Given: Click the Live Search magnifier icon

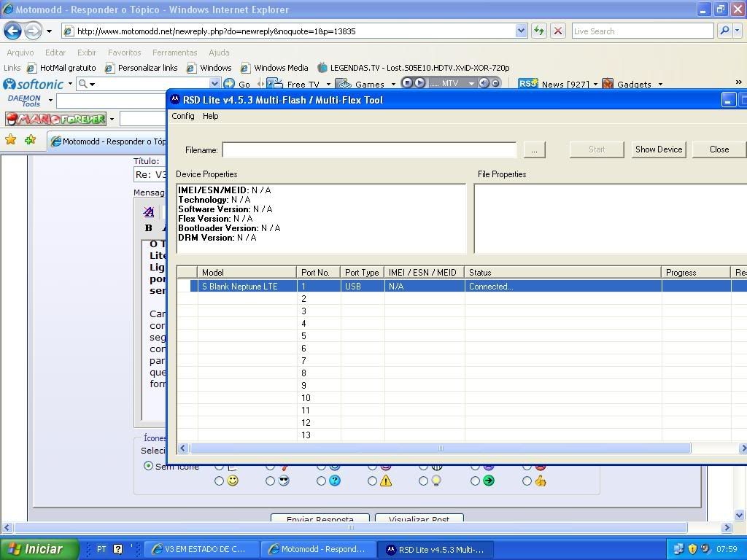Looking at the screenshot, I should 724,31.
